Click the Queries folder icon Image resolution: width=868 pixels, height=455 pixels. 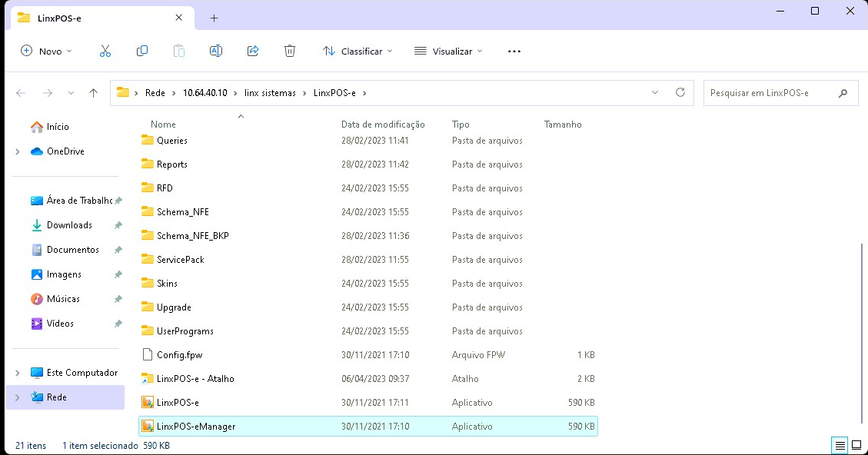[148, 140]
